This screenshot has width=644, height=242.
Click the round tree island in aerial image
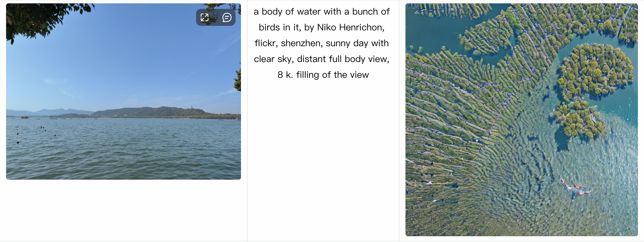595,69
